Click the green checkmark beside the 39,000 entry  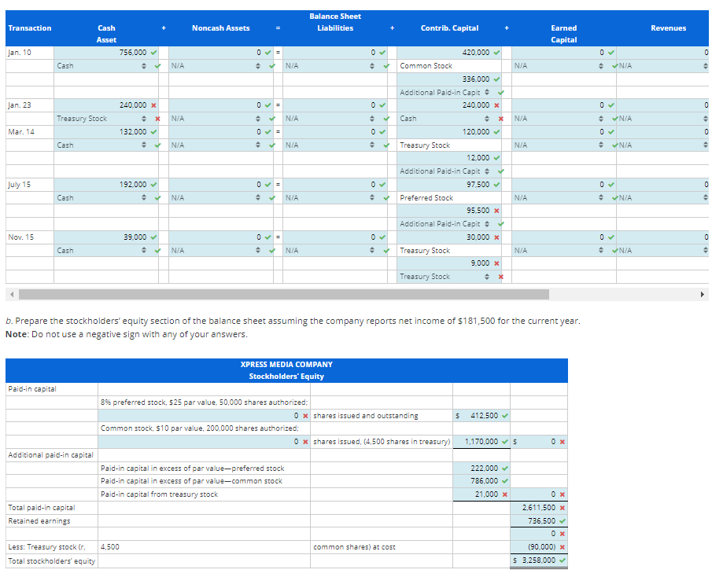[153, 237]
